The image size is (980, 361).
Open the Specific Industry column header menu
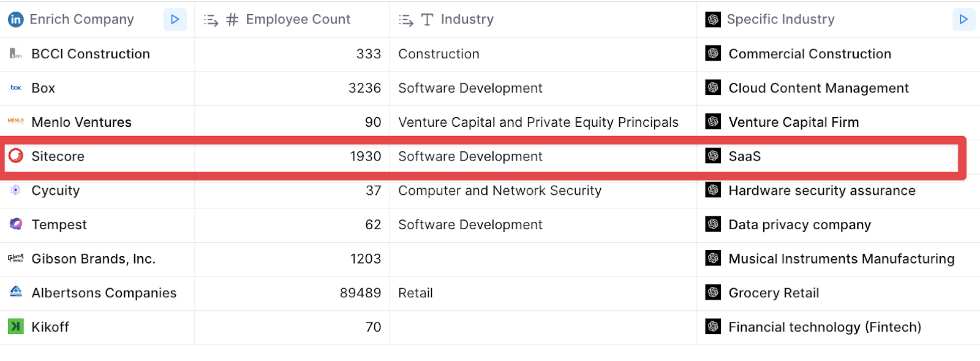pos(780,20)
